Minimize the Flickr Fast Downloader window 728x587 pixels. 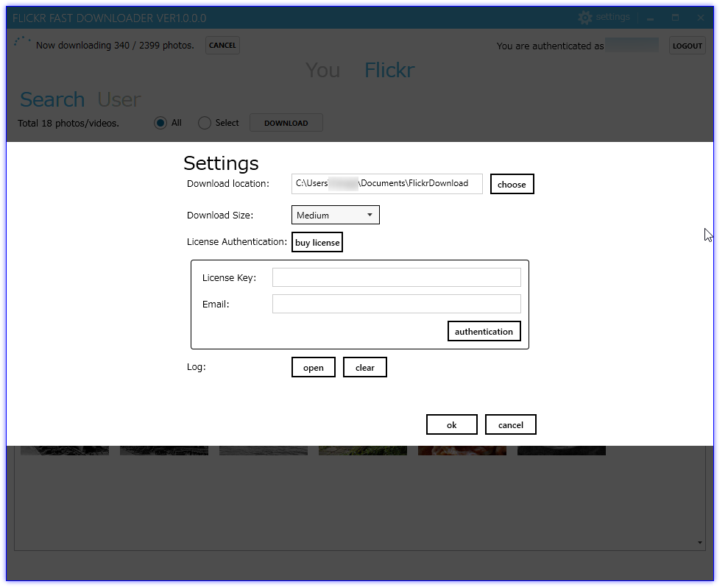[651, 18]
